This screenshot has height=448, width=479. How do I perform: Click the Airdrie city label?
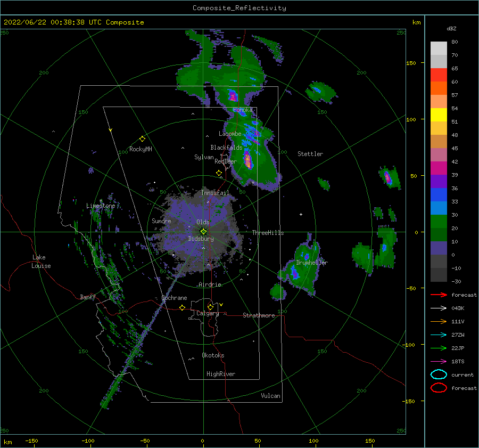coord(210,284)
